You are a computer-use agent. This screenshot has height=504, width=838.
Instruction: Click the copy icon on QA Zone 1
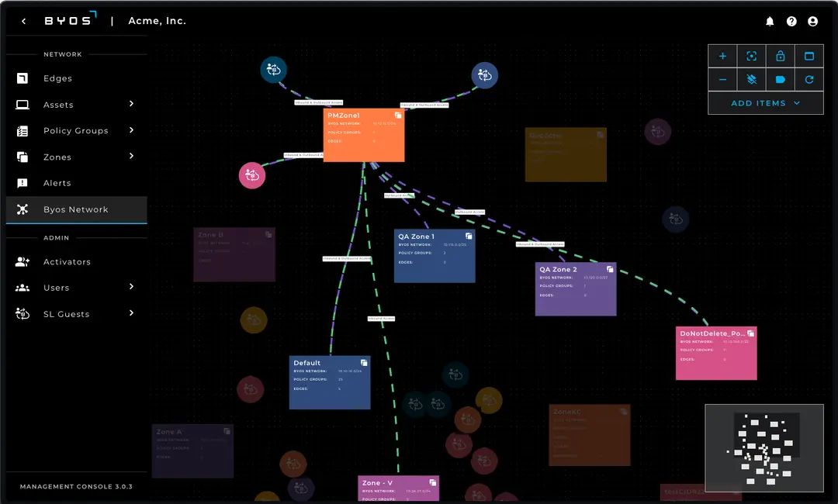pos(469,236)
